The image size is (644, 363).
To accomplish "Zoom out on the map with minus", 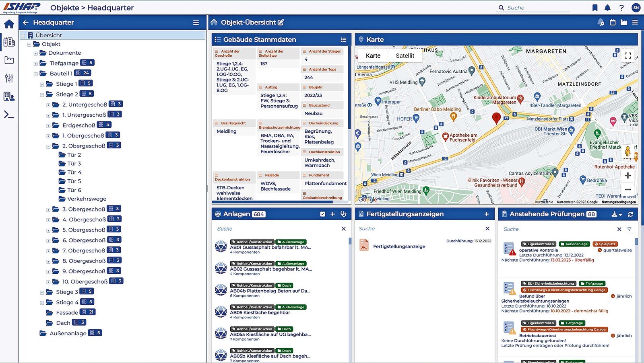I will tap(628, 189).
